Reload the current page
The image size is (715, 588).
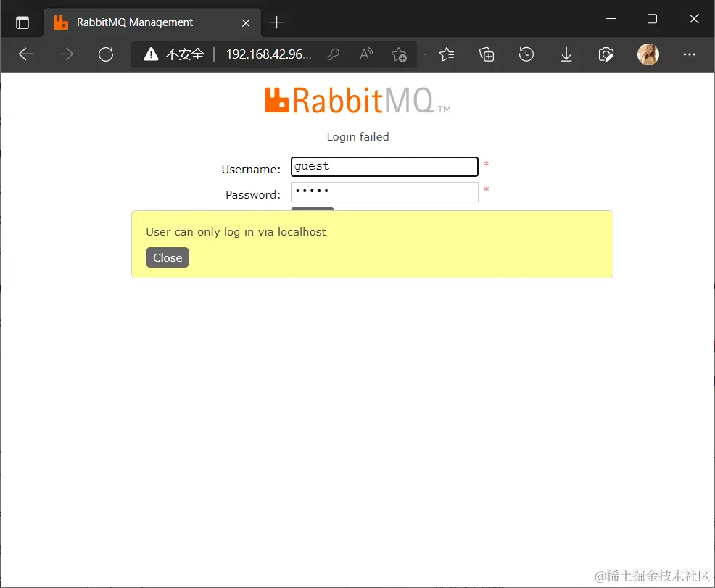pyautogui.click(x=106, y=54)
